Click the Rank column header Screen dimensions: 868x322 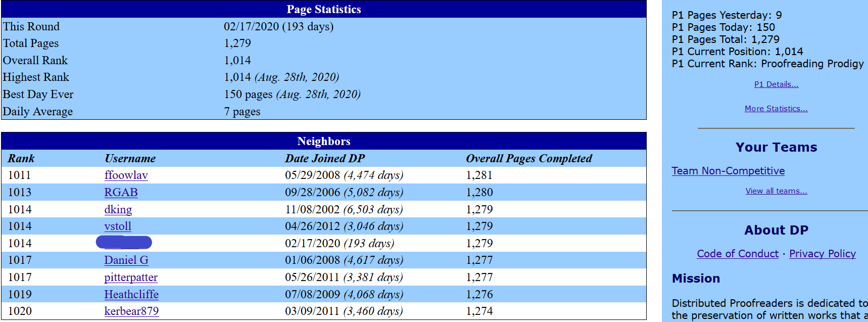[x=21, y=159]
